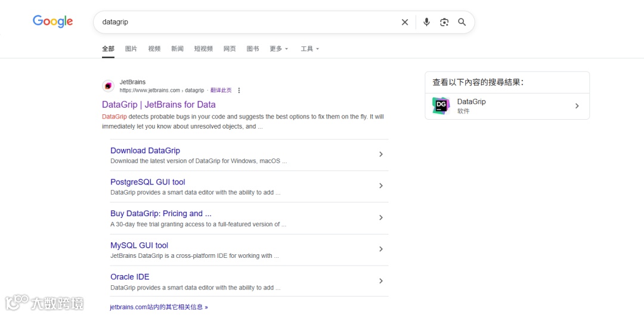
Task: Click the chevron on the MySQL GUI tool row
Action: tap(380, 249)
